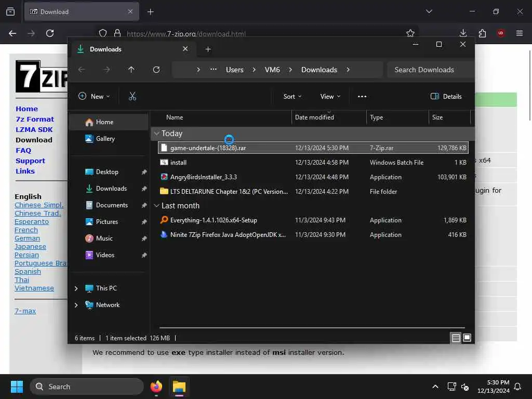Open a new Firefox tab

tap(150, 12)
